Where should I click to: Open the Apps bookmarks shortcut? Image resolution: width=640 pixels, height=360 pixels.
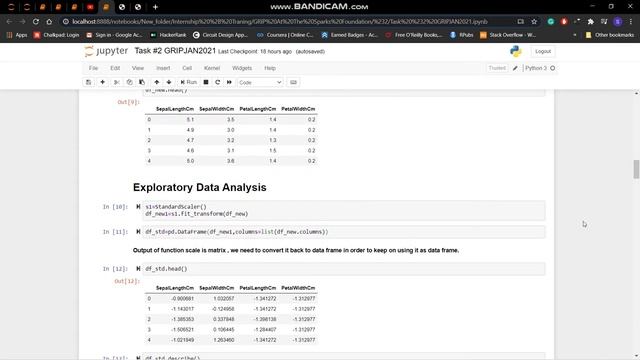pyautogui.click(x=17, y=35)
